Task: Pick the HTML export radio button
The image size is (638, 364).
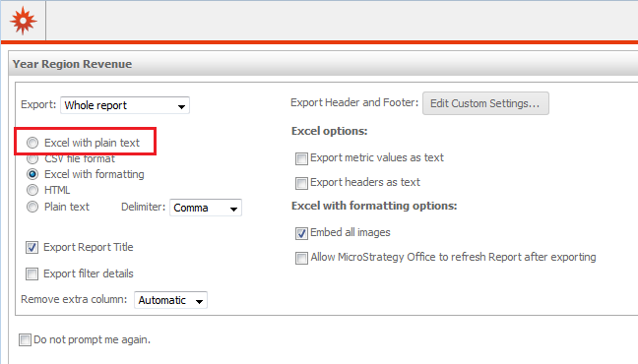Action: (32, 190)
